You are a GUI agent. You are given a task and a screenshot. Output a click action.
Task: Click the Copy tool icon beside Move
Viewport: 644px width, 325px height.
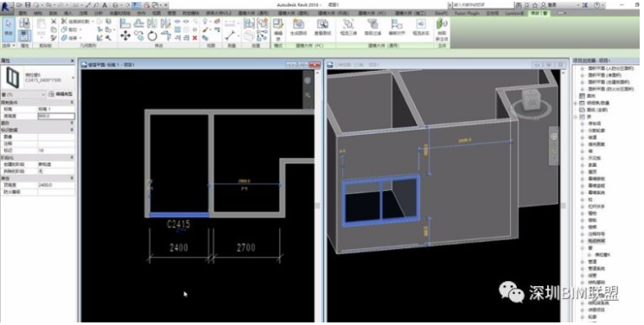(x=139, y=35)
